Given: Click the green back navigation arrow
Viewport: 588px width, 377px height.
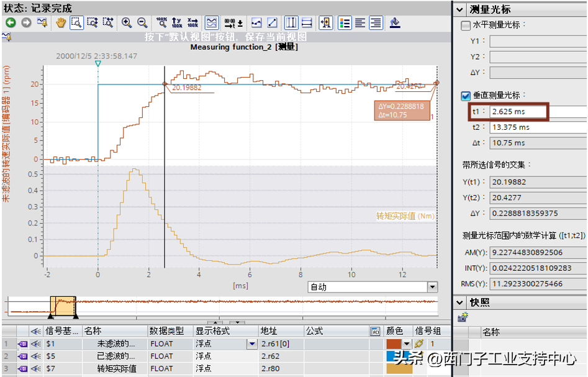Looking at the screenshot, I should pos(11,23).
